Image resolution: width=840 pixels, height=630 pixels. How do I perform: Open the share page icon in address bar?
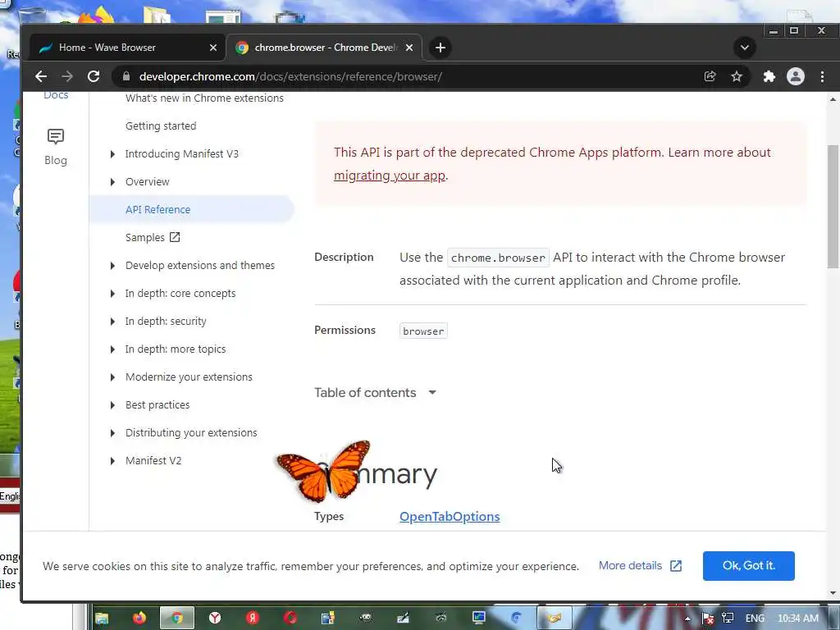(x=710, y=76)
